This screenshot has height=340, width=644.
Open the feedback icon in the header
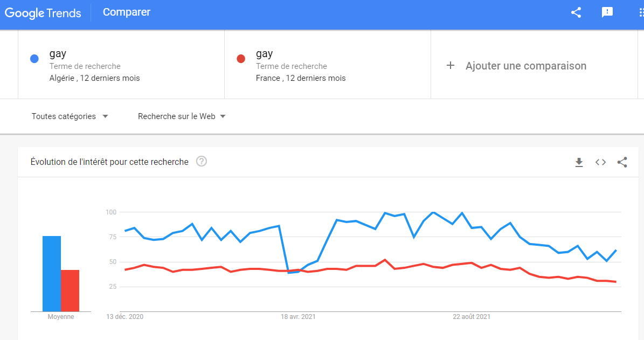tap(607, 12)
